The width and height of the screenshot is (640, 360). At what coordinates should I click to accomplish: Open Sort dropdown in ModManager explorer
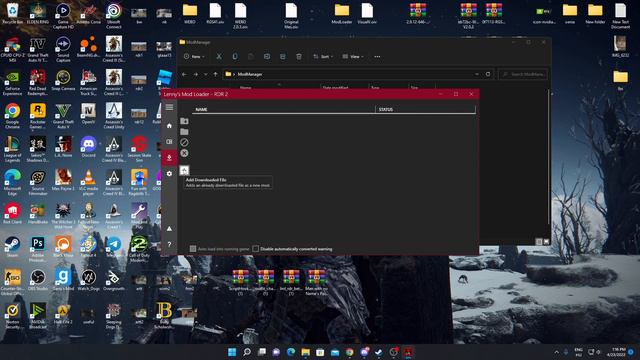(x=323, y=57)
